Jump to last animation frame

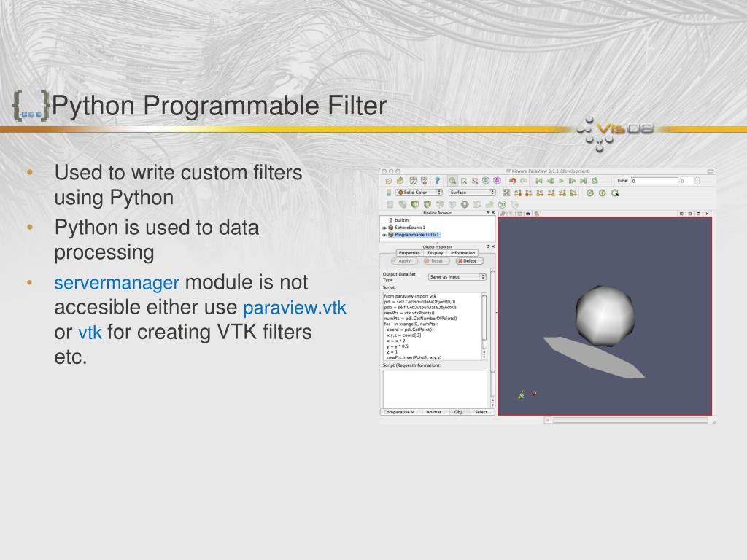pyautogui.click(x=583, y=181)
